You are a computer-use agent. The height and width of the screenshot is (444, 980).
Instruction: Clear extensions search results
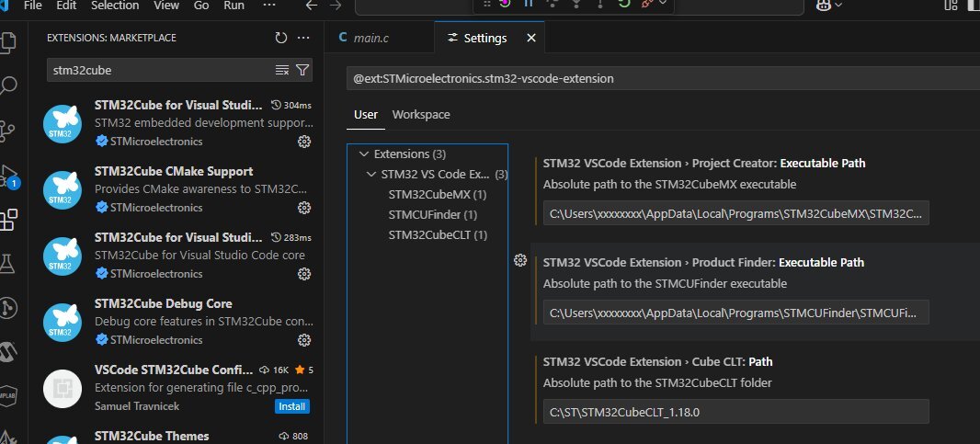282,70
